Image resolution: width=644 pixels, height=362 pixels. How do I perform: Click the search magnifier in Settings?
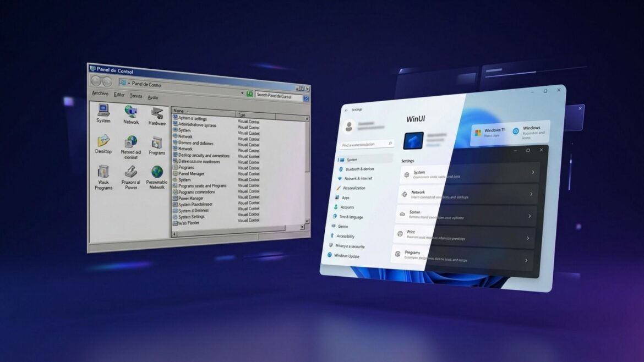pos(390,143)
